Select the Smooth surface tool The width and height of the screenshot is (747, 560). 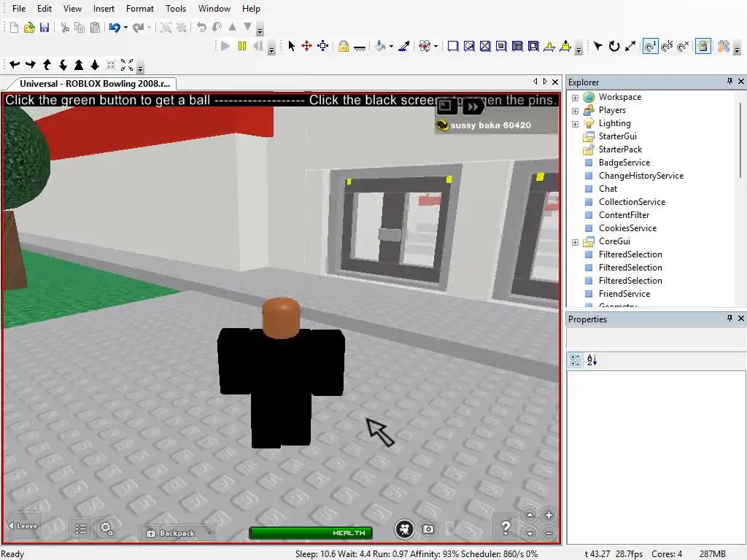[453, 46]
